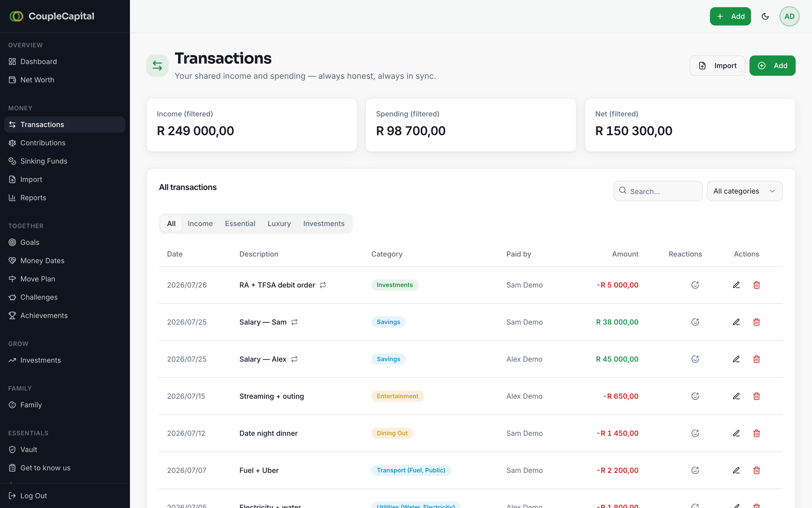Edit the RA + TFSA debit order transaction
Image resolution: width=812 pixels, height=508 pixels.
click(x=736, y=285)
